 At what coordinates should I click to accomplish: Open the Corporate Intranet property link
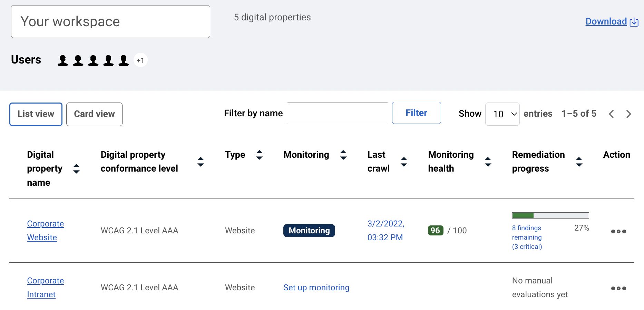[45, 288]
